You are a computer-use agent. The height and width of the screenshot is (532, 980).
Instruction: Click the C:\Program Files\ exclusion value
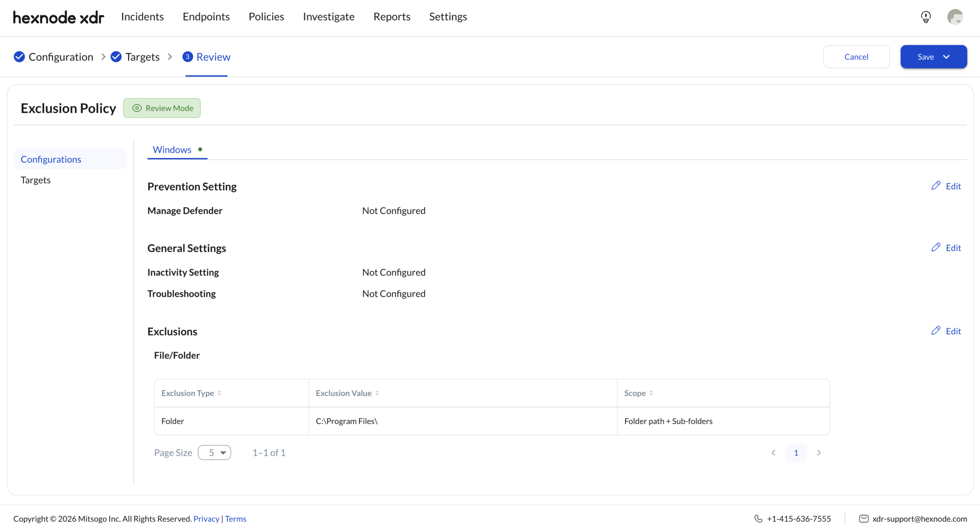click(x=346, y=421)
